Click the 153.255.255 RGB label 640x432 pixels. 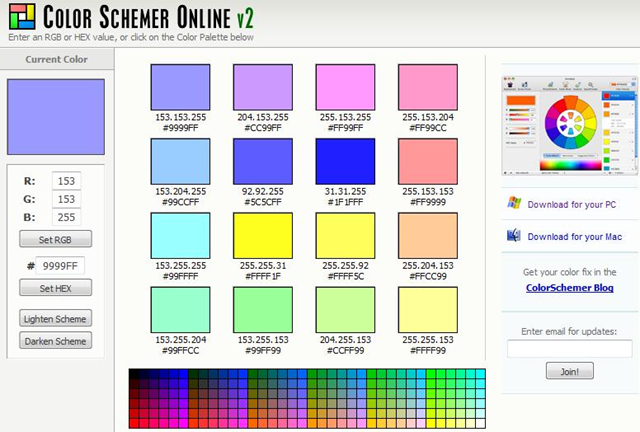[180, 266]
